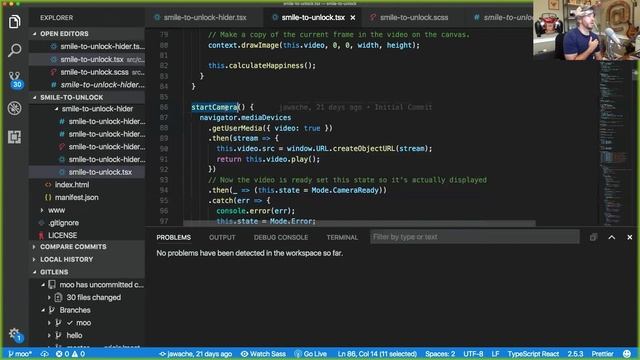
Task: Click the collapse all problems icon
Action: [x=593, y=237]
